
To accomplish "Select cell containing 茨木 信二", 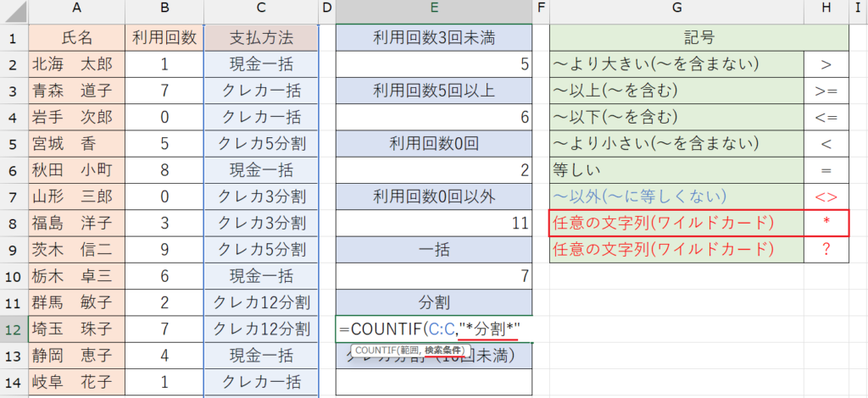I will pyautogui.click(x=77, y=251).
